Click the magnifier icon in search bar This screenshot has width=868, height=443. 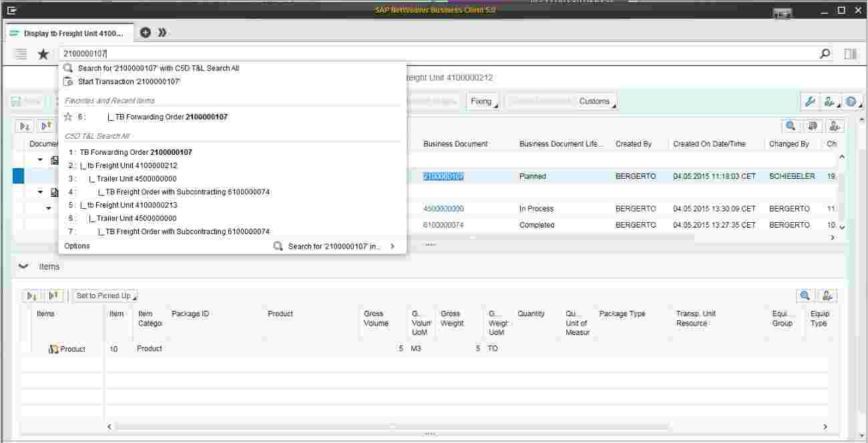tap(826, 54)
